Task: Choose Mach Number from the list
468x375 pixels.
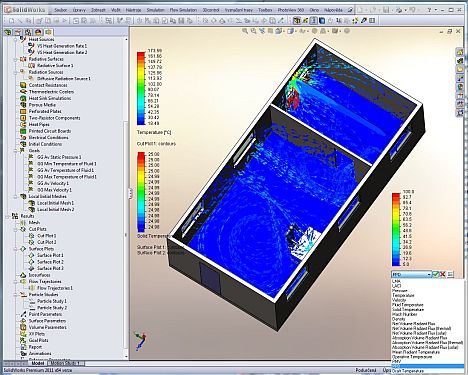Action: (x=405, y=314)
